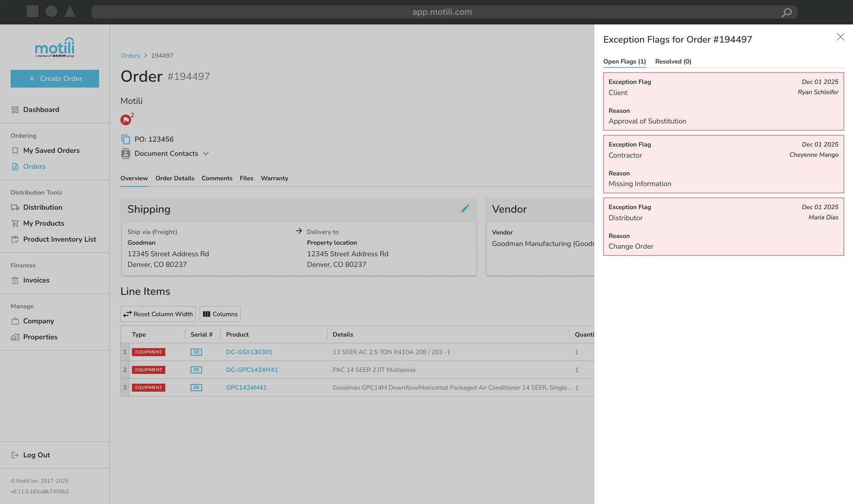
Task: Select the Properties sidebar icon
Action: pyautogui.click(x=15, y=337)
